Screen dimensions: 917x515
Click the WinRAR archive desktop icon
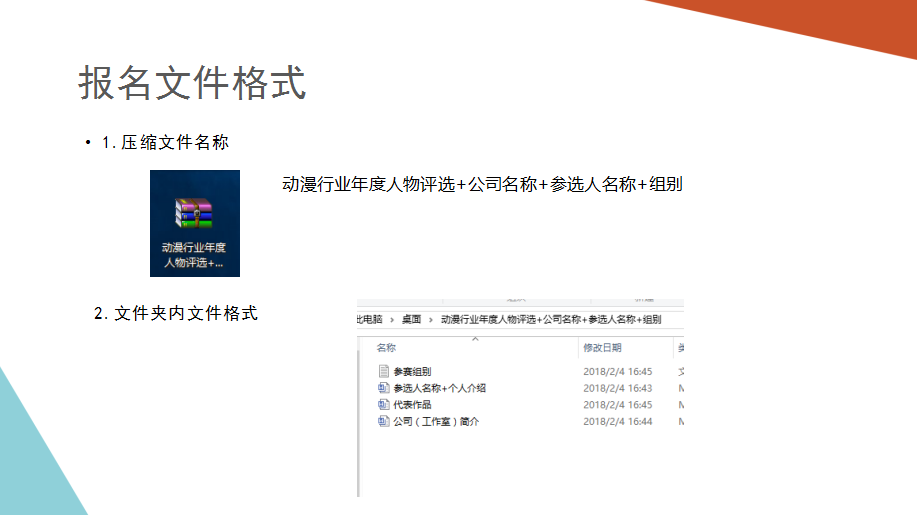tap(194, 213)
